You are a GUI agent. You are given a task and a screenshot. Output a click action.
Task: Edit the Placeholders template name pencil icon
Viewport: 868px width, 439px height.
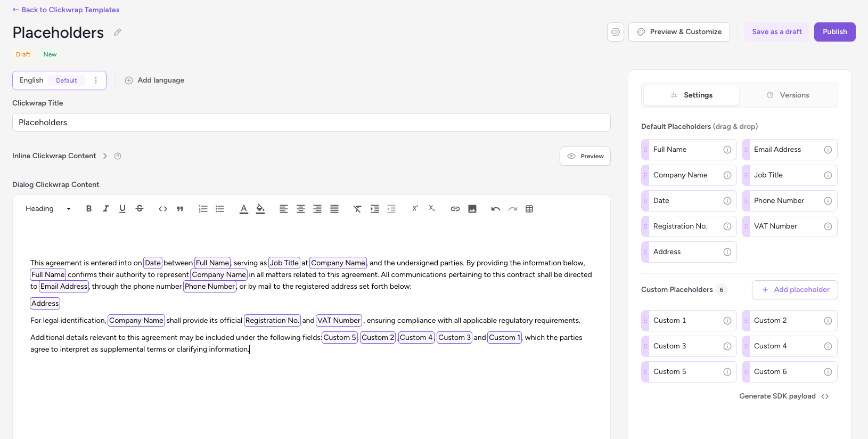coord(117,32)
